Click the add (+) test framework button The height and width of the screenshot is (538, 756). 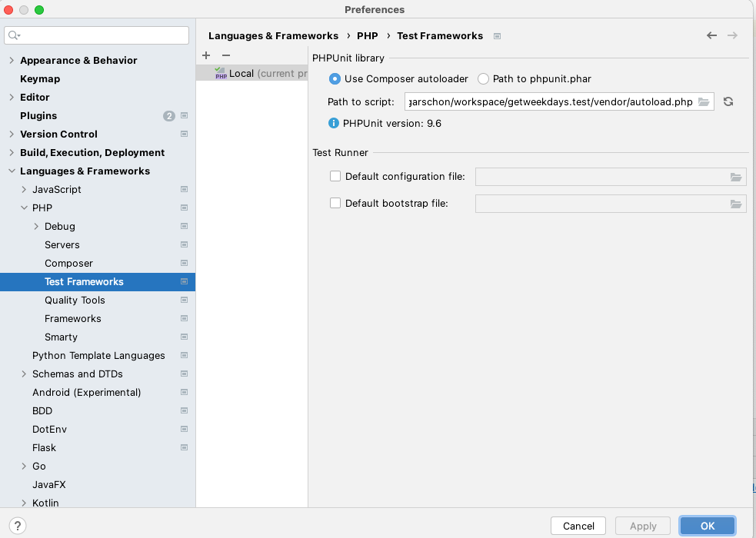click(206, 55)
